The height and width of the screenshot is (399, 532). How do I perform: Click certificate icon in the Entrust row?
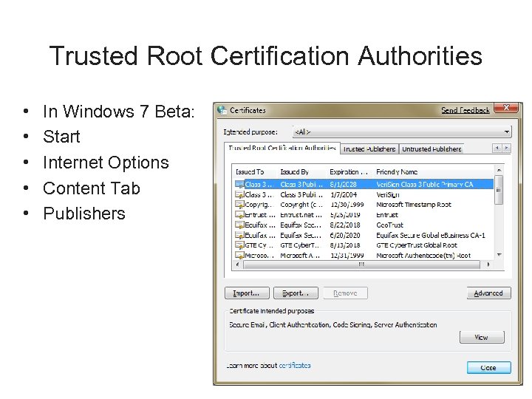click(239, 215)
